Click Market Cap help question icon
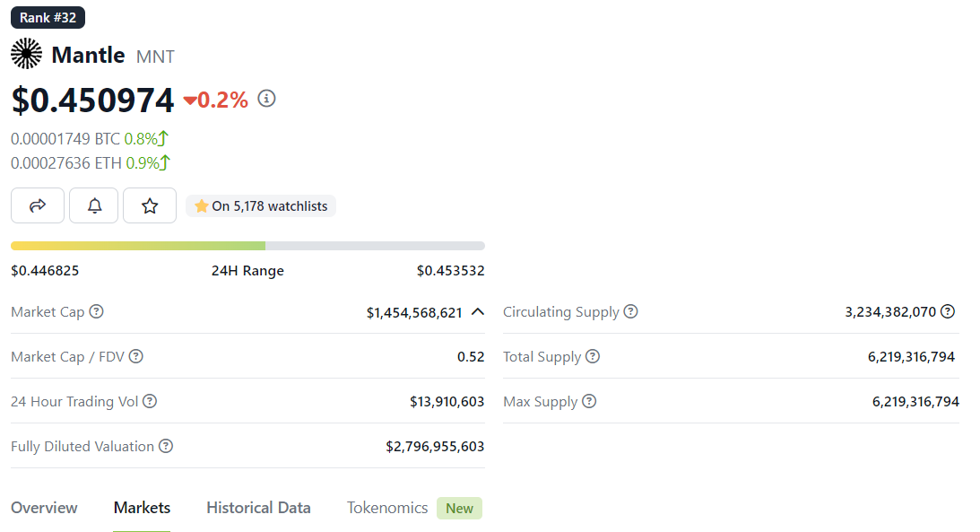980x532 pixels. 97,311
